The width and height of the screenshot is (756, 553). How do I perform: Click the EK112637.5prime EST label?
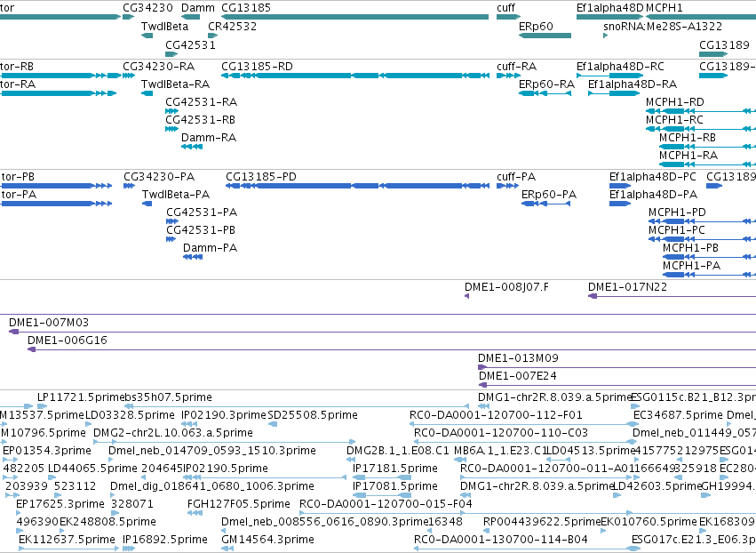coord(67,539)
